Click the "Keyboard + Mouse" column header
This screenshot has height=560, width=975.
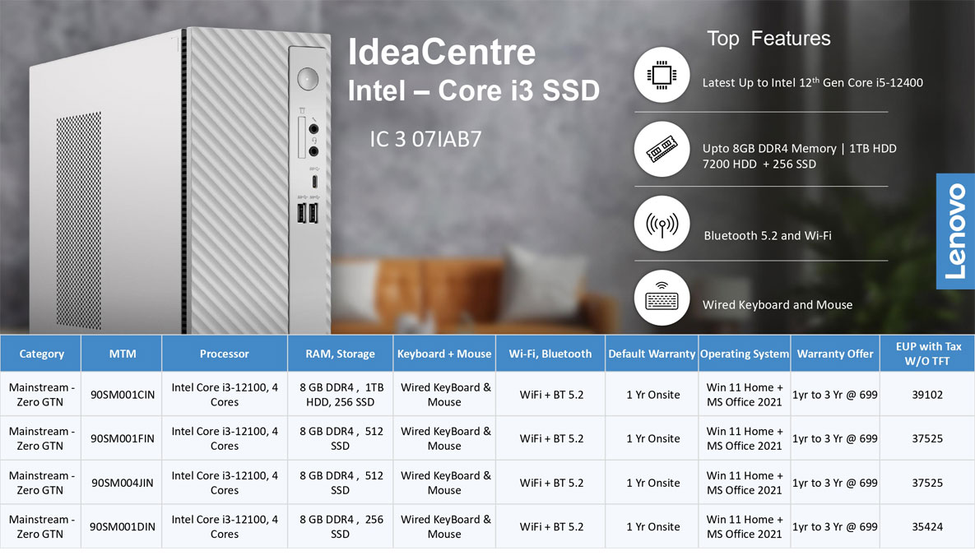tap(444, 354)
